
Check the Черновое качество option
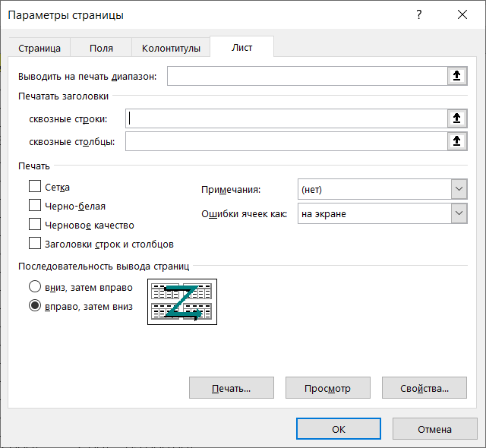point(35,224)
